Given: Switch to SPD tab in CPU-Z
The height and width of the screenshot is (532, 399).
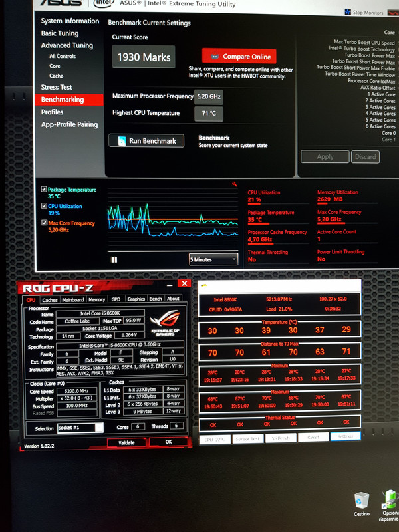Looking at the screenshot, I should pyautogui.click(x=116, y=299).
